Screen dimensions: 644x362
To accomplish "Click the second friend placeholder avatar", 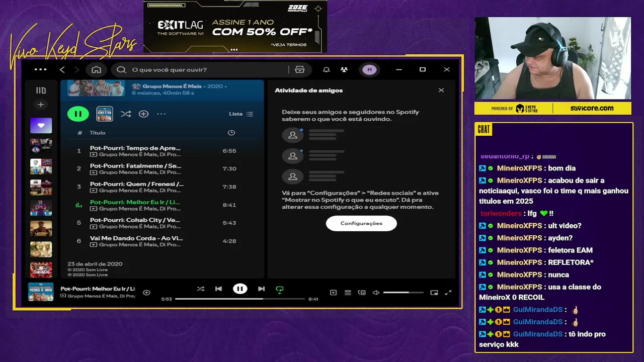I will (292, 156).
